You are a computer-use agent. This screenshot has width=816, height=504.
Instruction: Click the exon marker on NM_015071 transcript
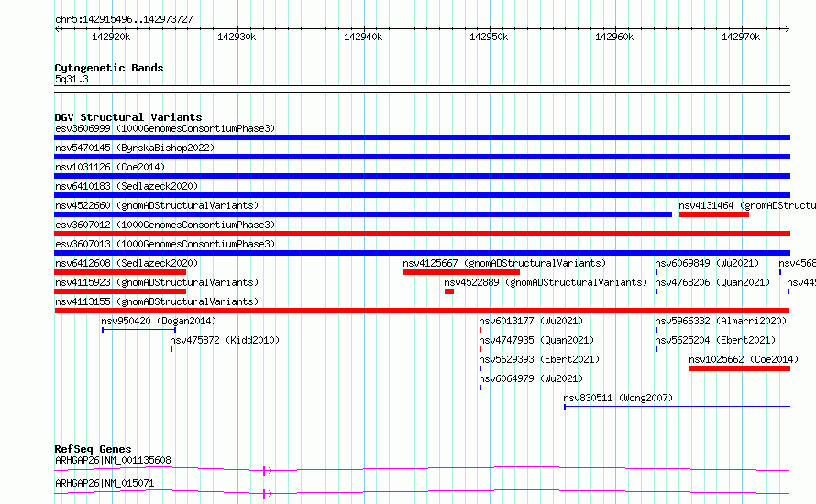[x=265, y=494]
